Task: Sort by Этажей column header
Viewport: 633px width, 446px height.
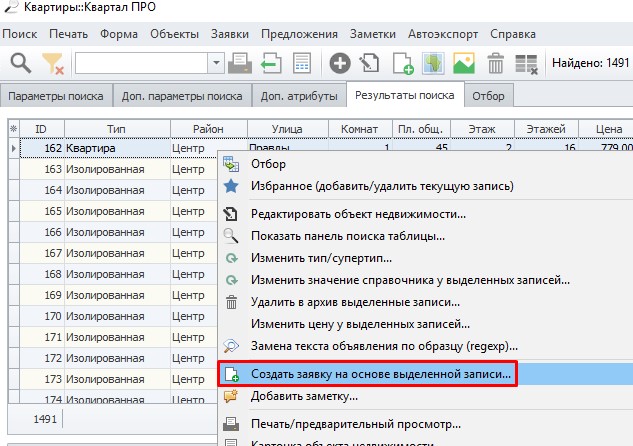Action: pyautogui.click(x=546, y=129)
